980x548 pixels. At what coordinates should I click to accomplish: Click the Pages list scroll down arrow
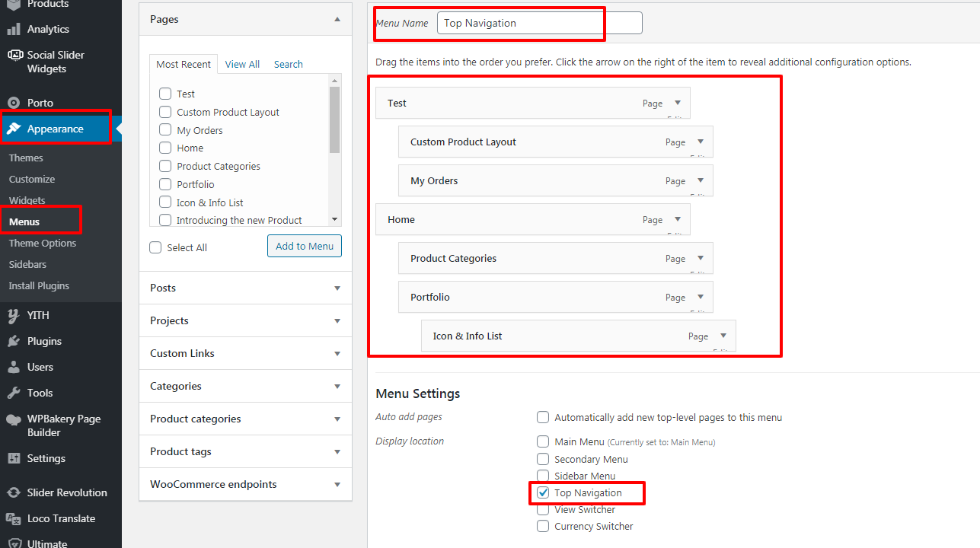pos(334,219)
